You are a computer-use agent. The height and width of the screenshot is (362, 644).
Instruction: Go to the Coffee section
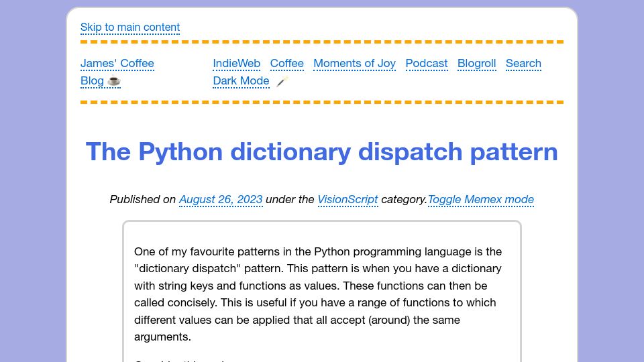[x=286, y=63]
